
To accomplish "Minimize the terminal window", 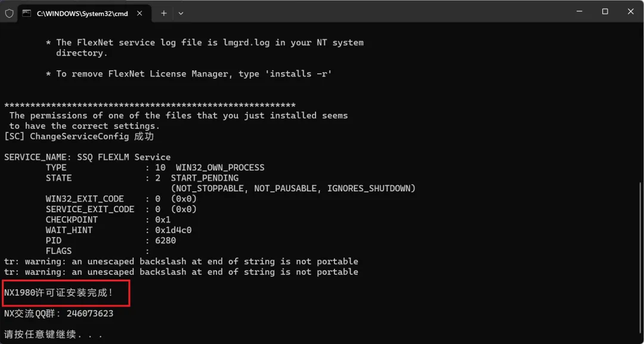I will point(578,11).
